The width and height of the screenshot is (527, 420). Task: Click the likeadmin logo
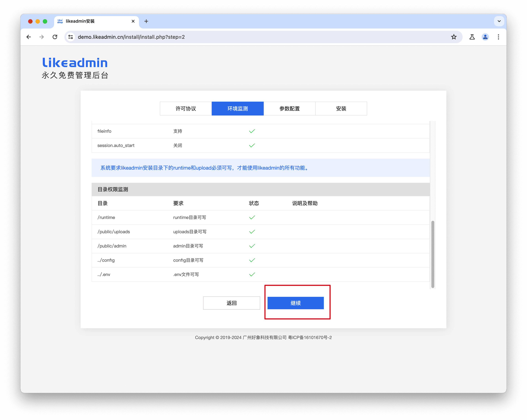click(75, 63)
